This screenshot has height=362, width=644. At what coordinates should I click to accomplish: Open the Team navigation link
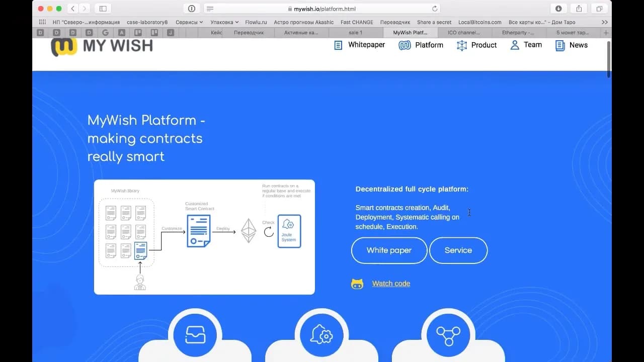(533, 45)
